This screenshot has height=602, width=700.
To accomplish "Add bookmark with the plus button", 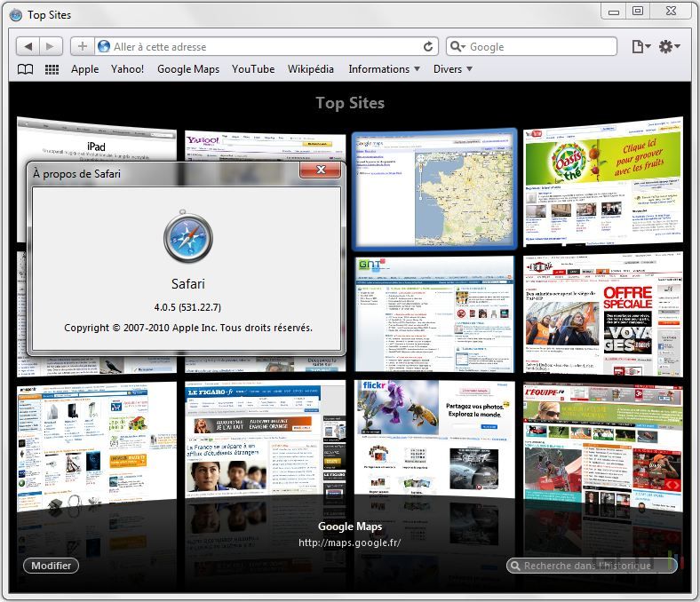I will [x=83, y=46].
